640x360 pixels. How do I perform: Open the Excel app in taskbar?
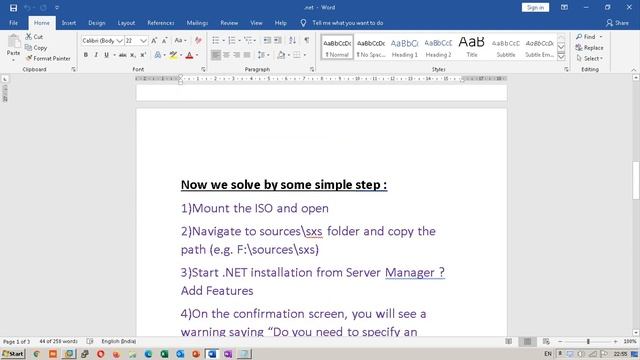(x=164, y=354)
